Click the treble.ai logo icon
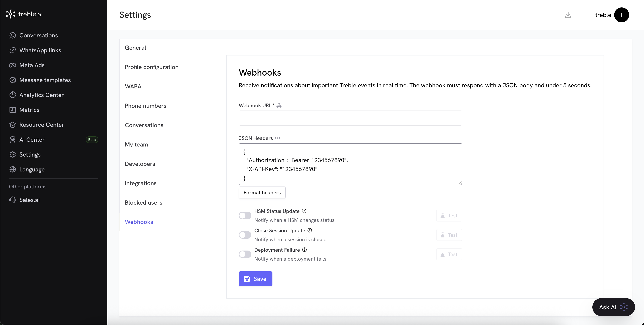Viewport: 644px width, 325px height. (x=10, y=14)
